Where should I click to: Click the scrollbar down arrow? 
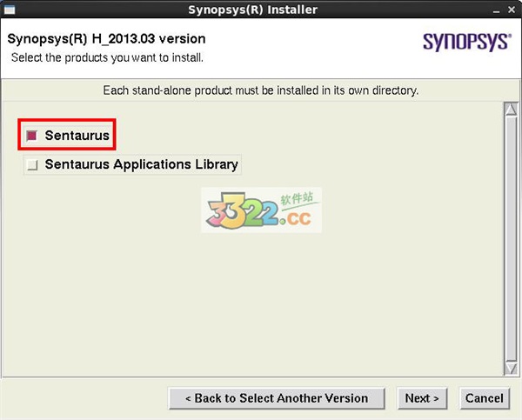coord(511,368)
